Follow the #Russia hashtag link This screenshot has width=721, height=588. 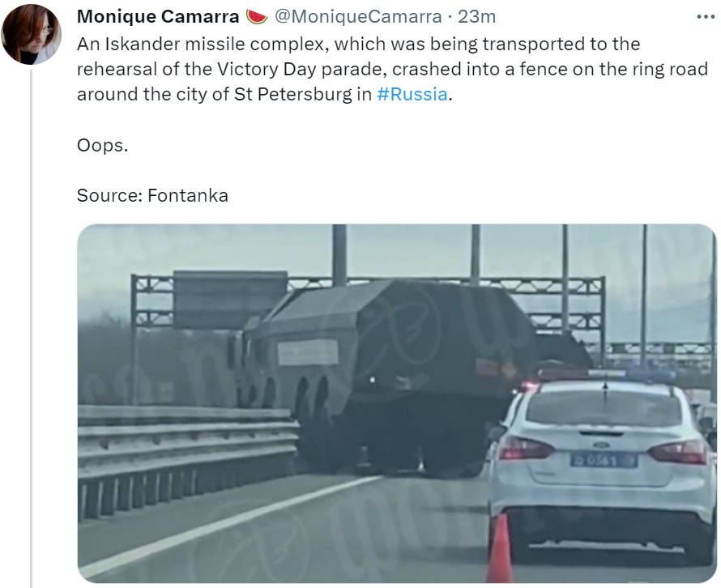pyautogui.click(x=412, y=94)
